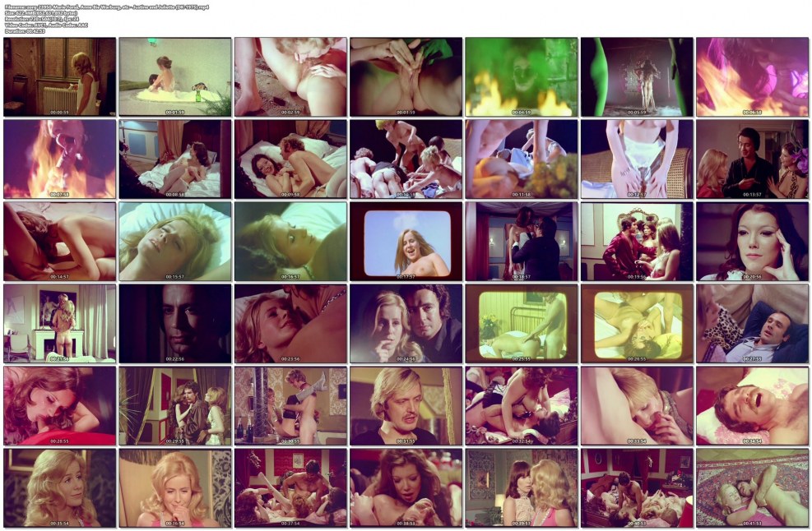Click the man in leopard chair at 00:27:55
The height and width of the screenshot is (531, 812).
(751, 323)
